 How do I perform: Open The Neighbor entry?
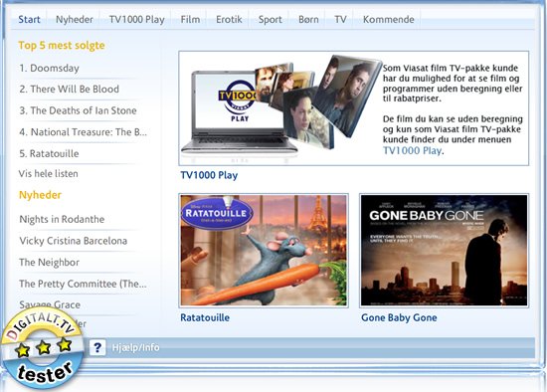click(49, 263)
